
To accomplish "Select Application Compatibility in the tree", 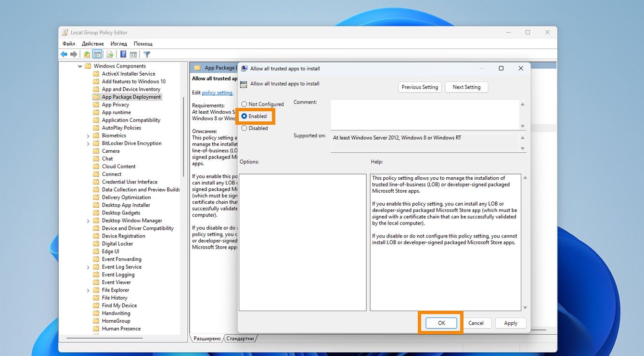I will (131, 120).
